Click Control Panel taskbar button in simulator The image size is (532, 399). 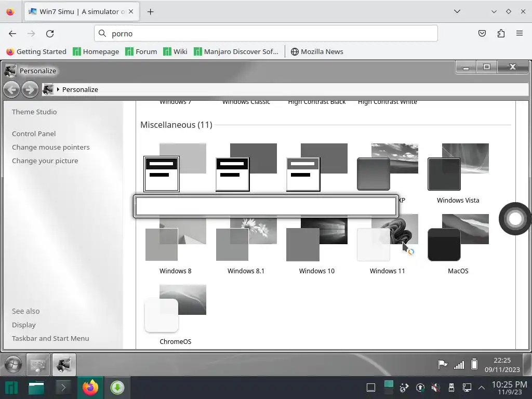(x=38, y=365)
